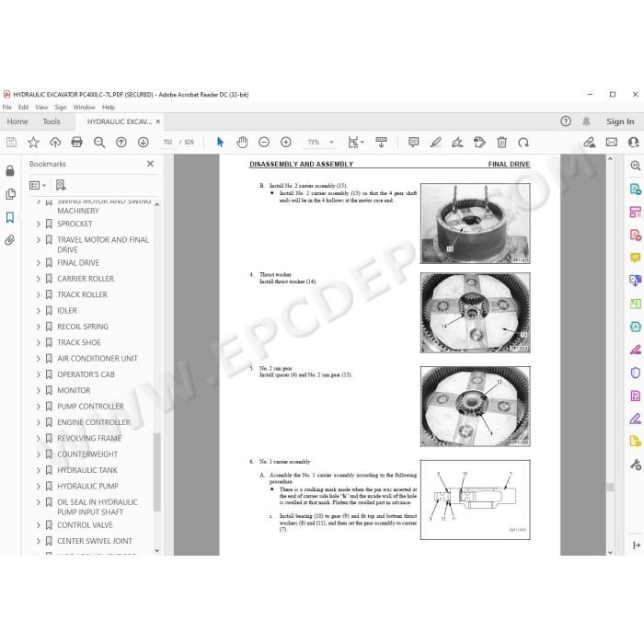Expand the TRAVEL MOTOR AND FINAL DRIVE bookmark
644x644 pixels.
coord(39,239)
